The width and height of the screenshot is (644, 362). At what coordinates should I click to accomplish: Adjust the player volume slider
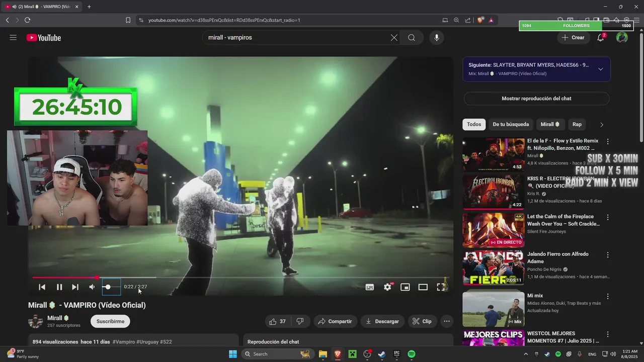111,287
